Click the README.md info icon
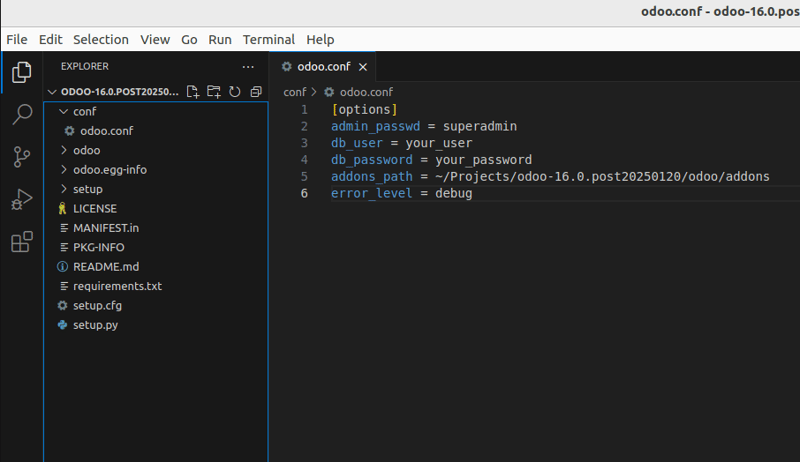The height and width of the screenshot is (462, 800). pos(62,267)
